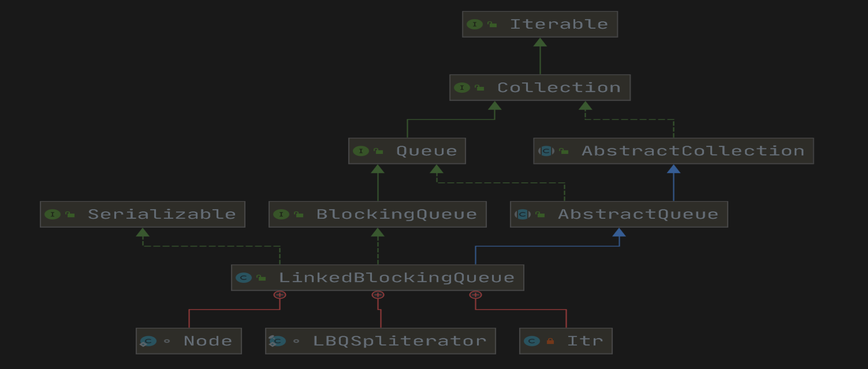Click the public visibility icon on Serializable
Image resolution: width=868 pixels, height=369 pixels.
click(70, 215)
